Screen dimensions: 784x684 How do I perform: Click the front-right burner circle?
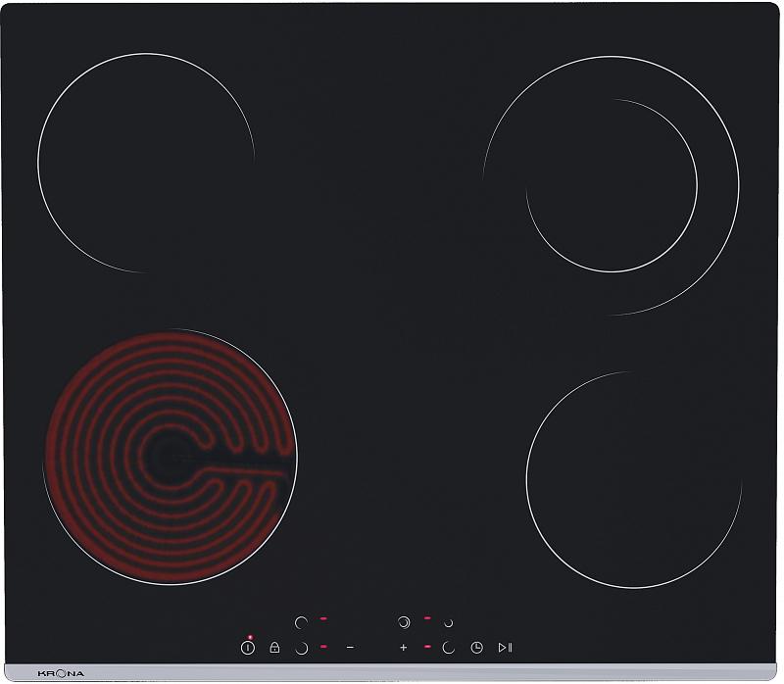633,479
